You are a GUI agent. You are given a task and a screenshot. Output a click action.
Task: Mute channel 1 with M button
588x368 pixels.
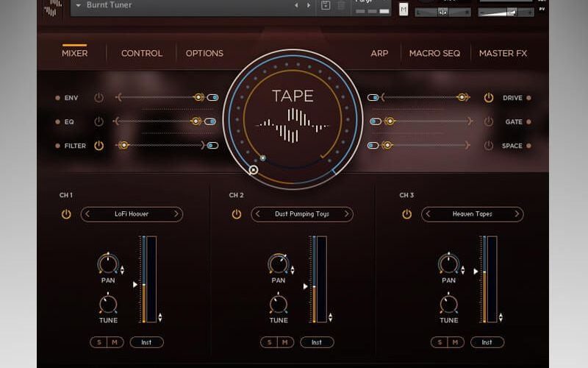pos(115,342)
